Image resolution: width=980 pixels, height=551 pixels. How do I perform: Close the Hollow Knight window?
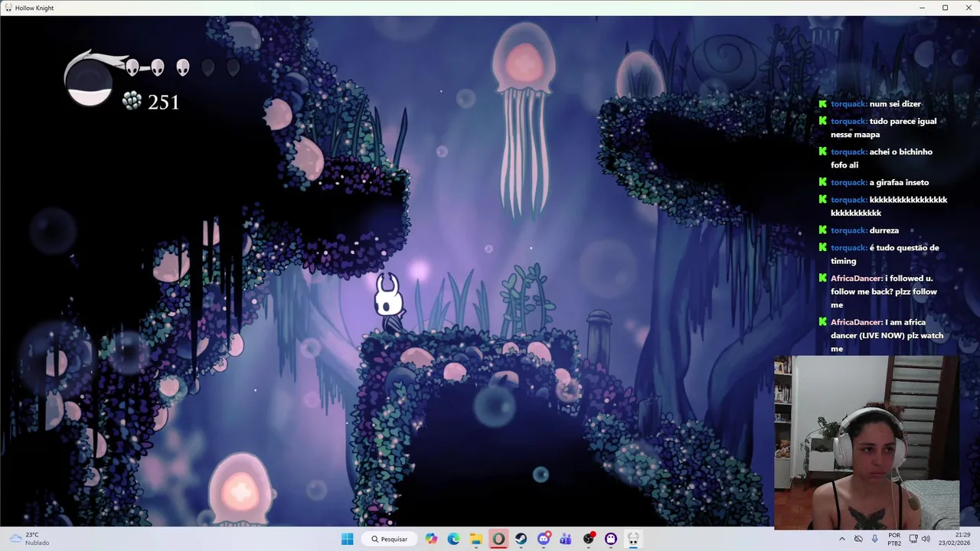point(968,8)
